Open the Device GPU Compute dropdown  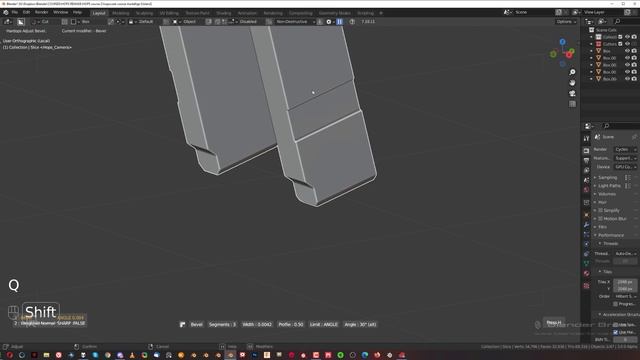click(625, 167)
